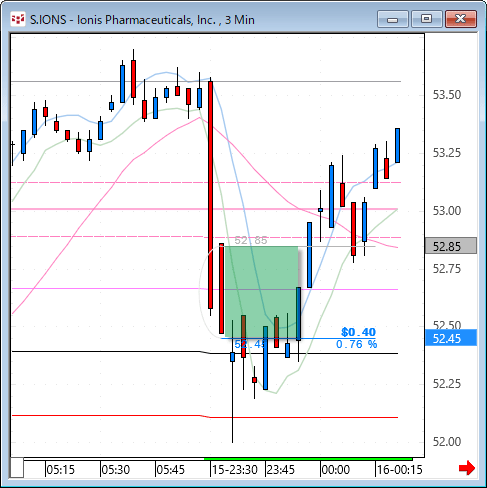Click the red scroll-right arrow icon
Image resolution: width=487 pixels, height=488 pixels.
click(x=467, y=468)
